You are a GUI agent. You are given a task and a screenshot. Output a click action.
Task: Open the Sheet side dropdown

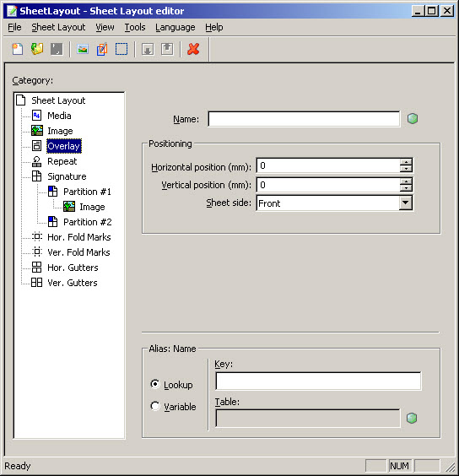tap(406, 203)
